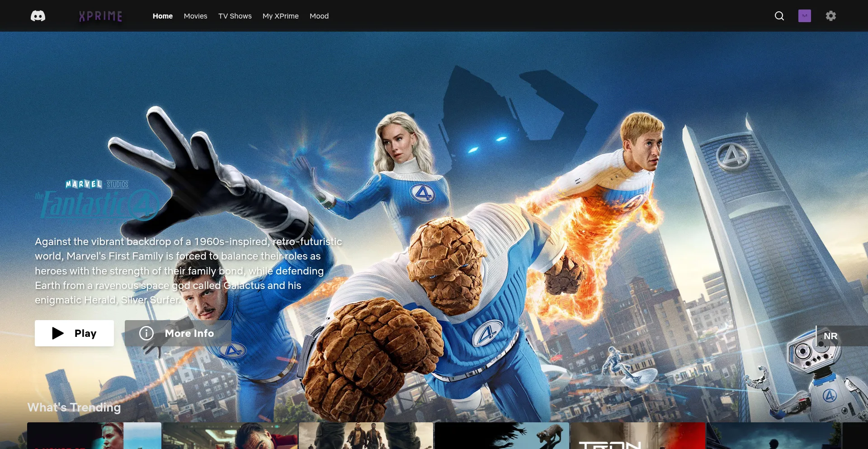Select the Mood menu item

click(x=319, y=16)
